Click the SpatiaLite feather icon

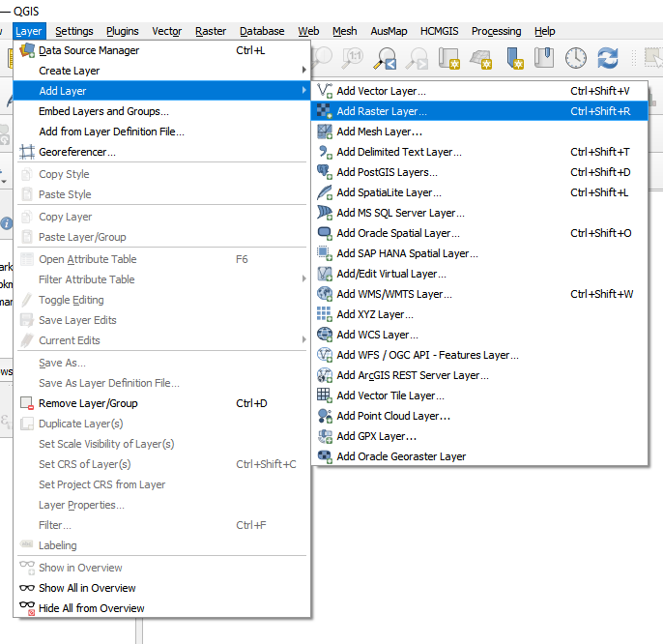pos(325,192)
